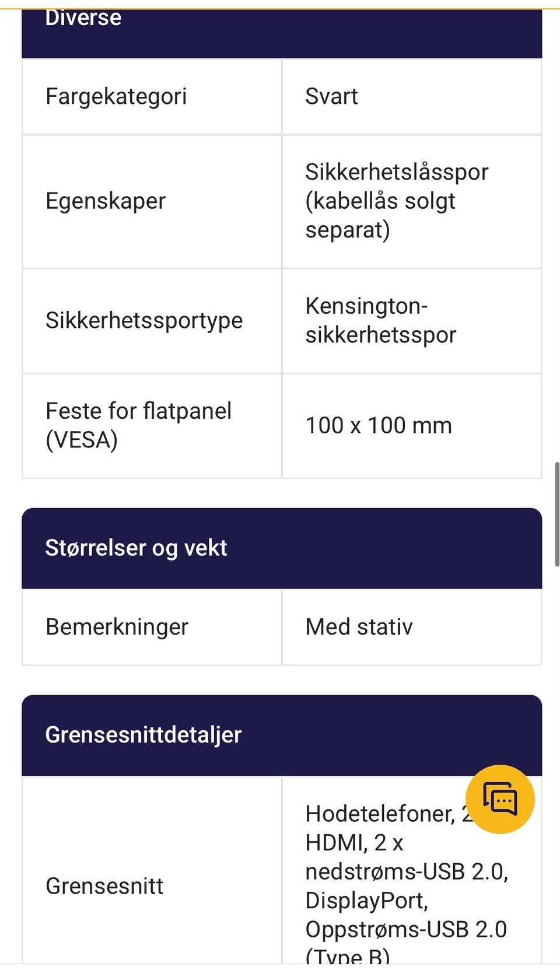Select the Fargekategori label cell
The height and width of the screenshot is (970, 560).
(x=116, y=97)
